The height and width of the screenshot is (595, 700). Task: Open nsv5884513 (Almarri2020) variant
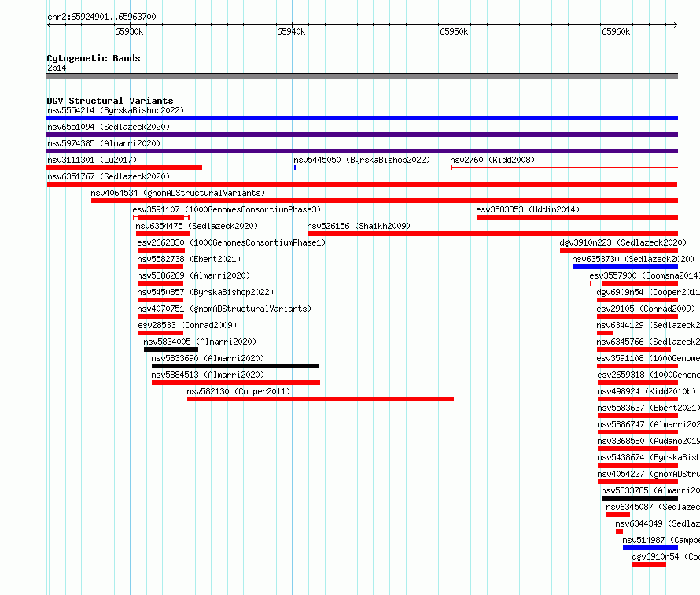pyautogui.click(x=208, y=375)
